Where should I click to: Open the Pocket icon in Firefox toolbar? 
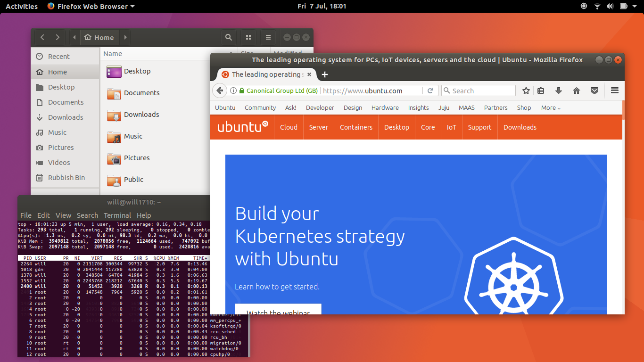(x=594, y=90)
